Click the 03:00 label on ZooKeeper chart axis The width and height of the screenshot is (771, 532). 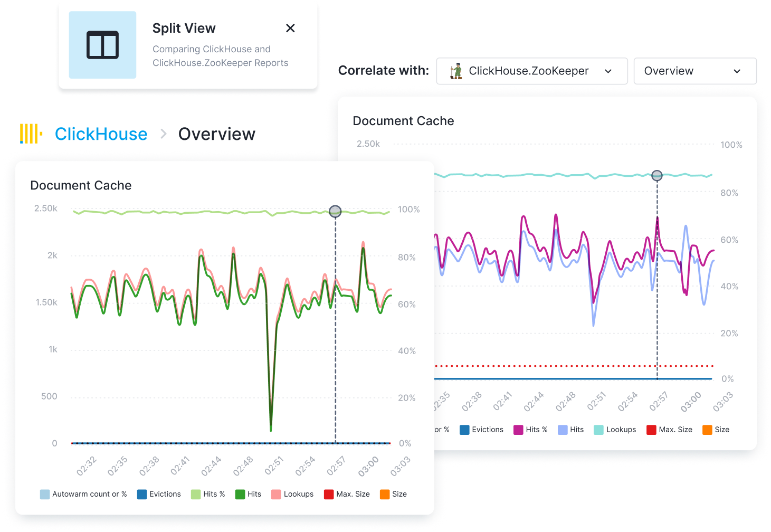coord(691,402)
